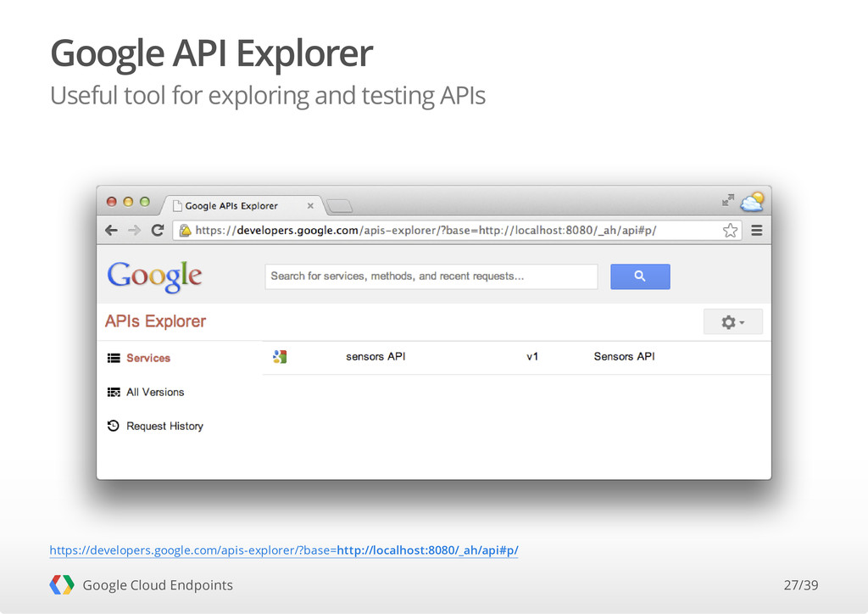Click the red close window button
This screenshot has height=614, width=868.
click(x=111, y=202)
